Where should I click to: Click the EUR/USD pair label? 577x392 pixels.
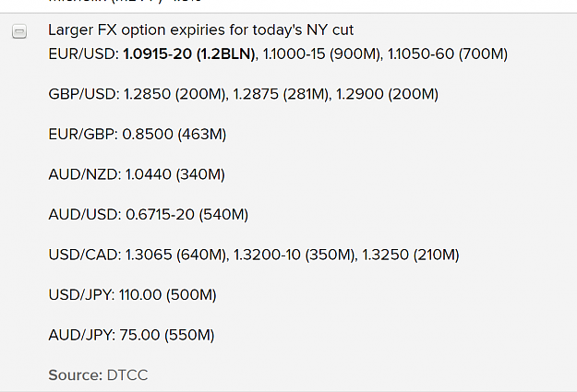tap(83, 54)
